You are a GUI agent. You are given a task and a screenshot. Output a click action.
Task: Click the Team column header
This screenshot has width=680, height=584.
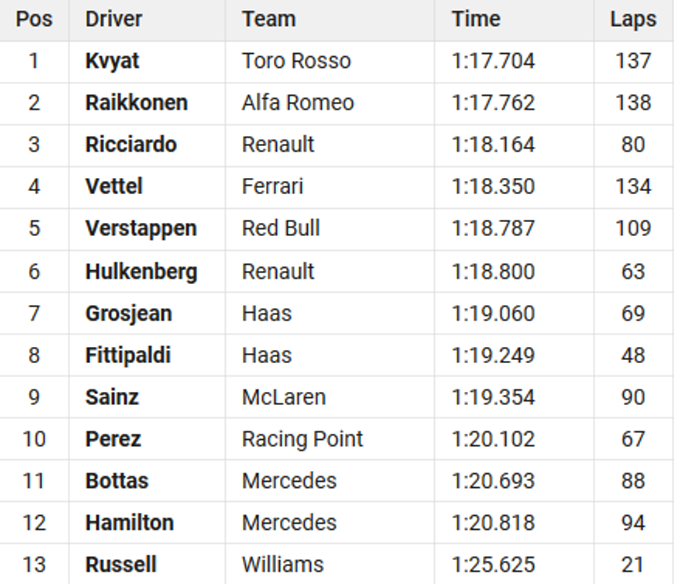point(269,19)
